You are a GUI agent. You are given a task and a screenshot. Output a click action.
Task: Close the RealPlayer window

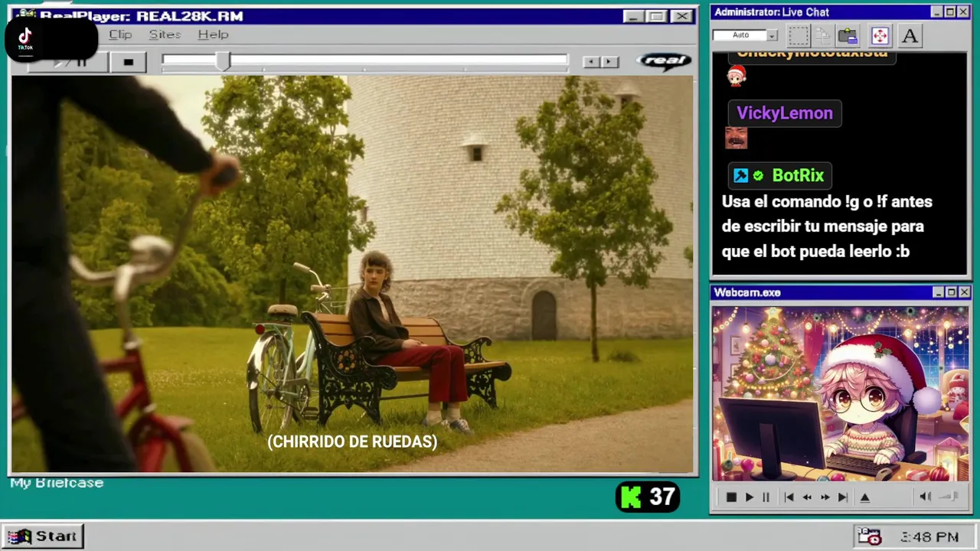tap(681, 16)
